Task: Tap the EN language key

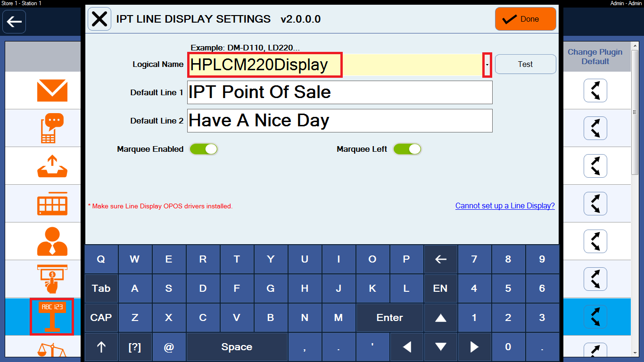Action: [x=441, y=288]
